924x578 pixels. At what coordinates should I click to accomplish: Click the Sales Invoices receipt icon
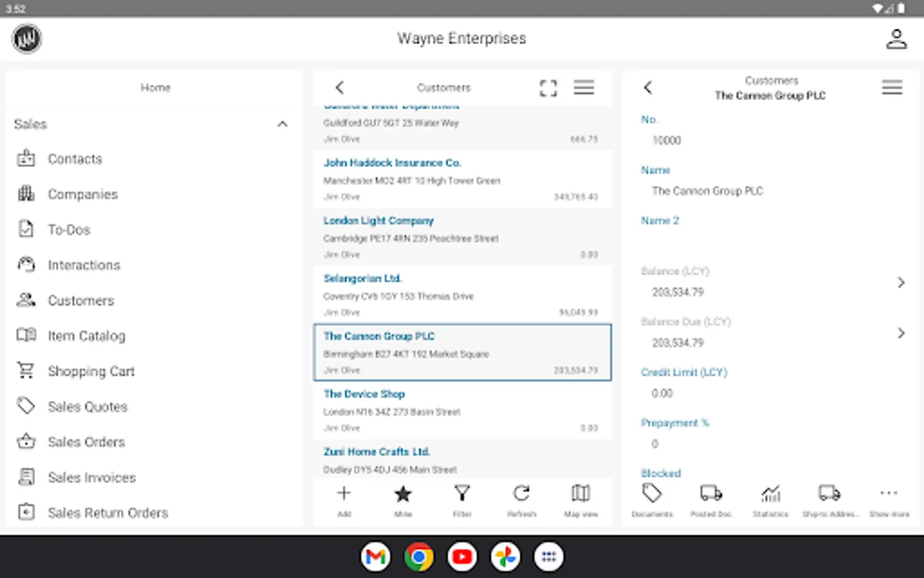click(x=26, y=477)
